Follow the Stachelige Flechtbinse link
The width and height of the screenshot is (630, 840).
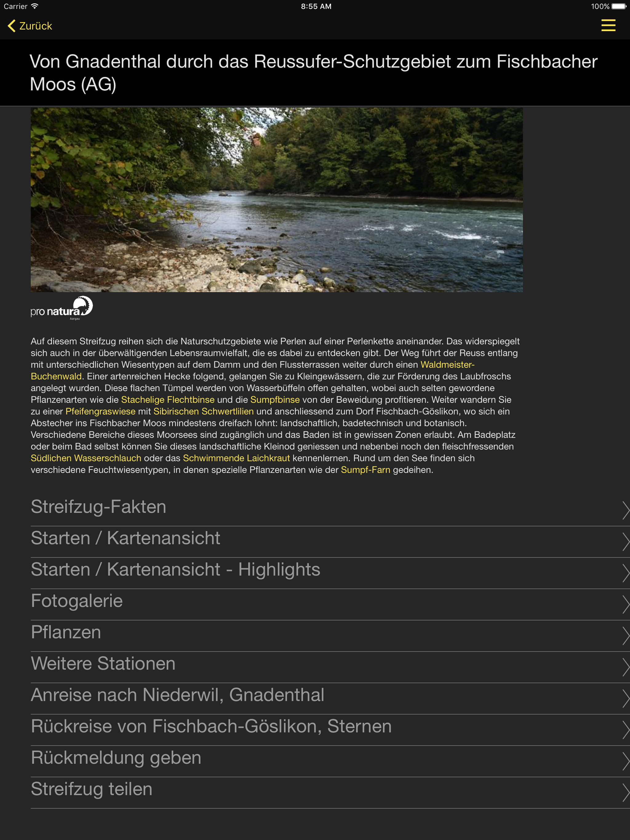click(168, 399)
